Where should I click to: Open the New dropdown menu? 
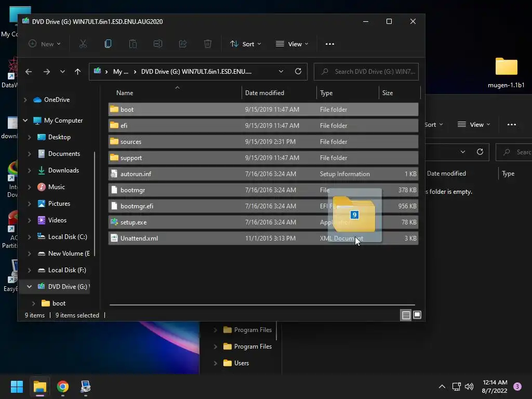click(x=45, y=44)
